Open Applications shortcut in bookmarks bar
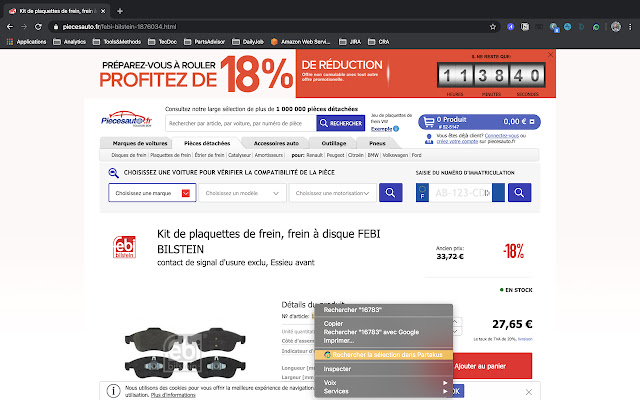The width and height of the screenshot is (640, 400). click(27, 42)
